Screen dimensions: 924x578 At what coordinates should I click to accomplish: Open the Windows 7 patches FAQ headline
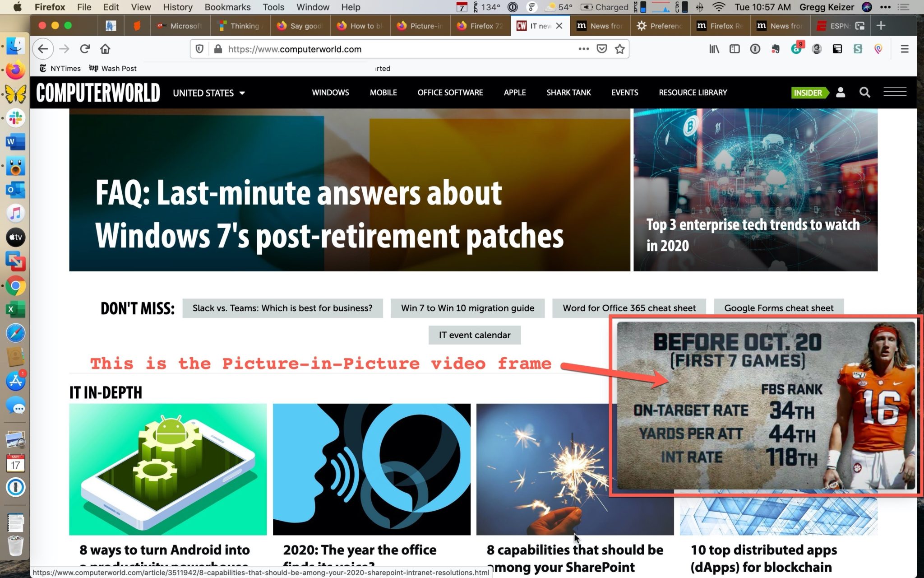[329, 214]
